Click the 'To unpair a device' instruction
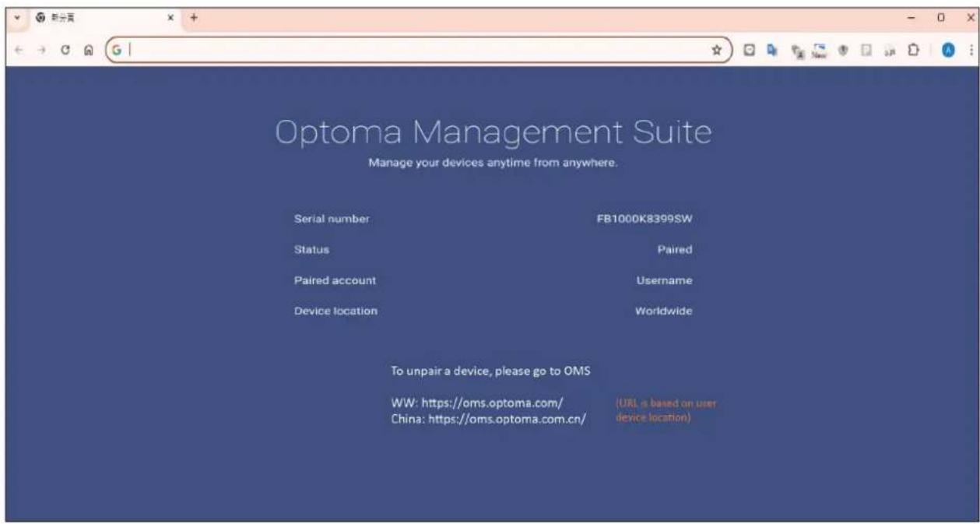The height and width of the screenshot is (524, 980). [x=490, y=371]
